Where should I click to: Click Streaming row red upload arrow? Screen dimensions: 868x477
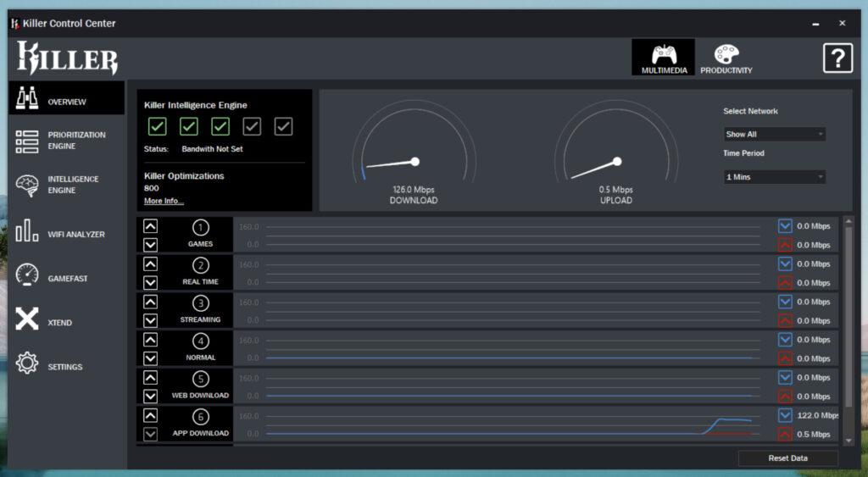784,320
